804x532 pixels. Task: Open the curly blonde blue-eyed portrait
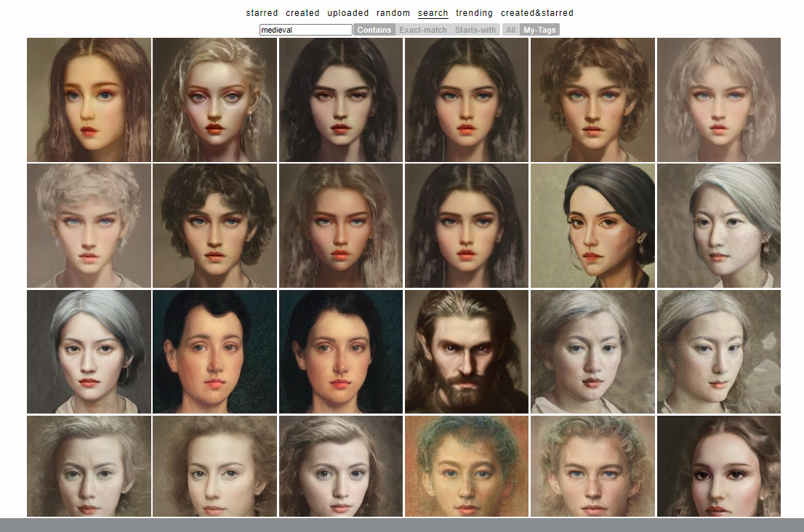tap(592, 466)
